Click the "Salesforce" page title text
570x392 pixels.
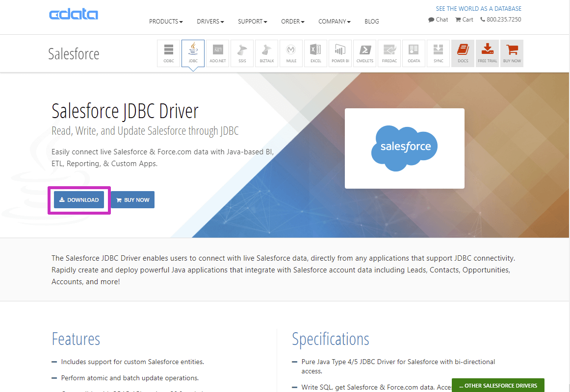coord(74,54)
